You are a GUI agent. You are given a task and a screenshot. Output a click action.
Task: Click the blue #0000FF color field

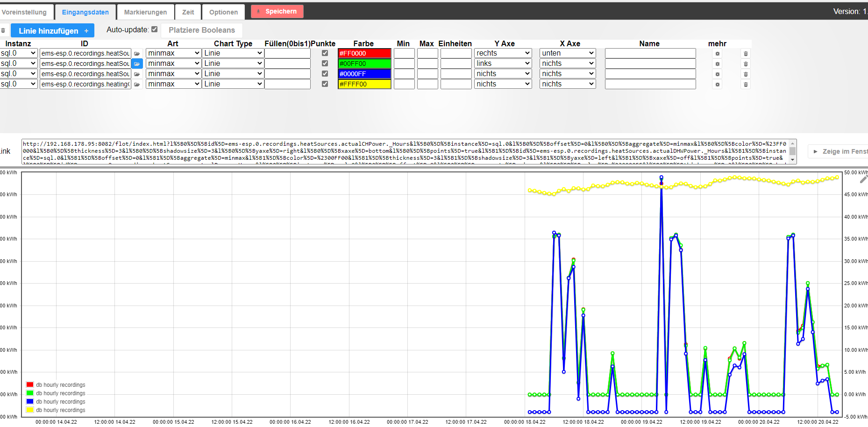click(x=364, y=74)
